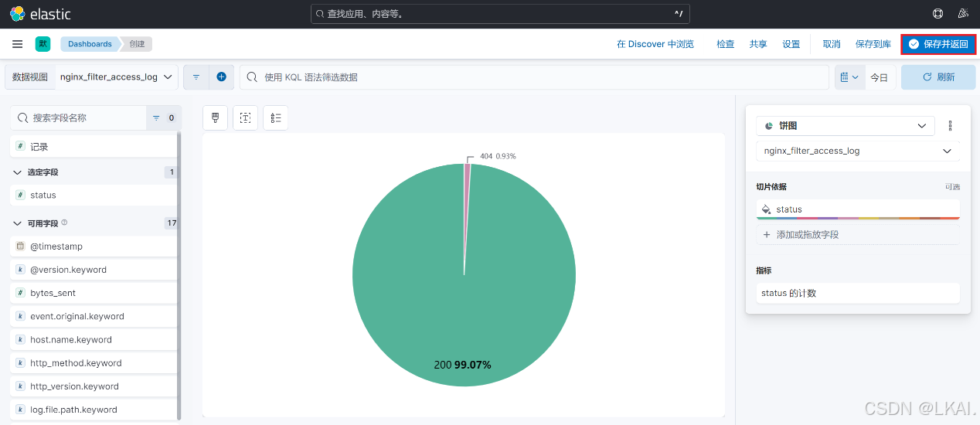Open the 饼图 chart type dropdown
The height and width of the screenshot is (425, 980).
tap(846, 126)
